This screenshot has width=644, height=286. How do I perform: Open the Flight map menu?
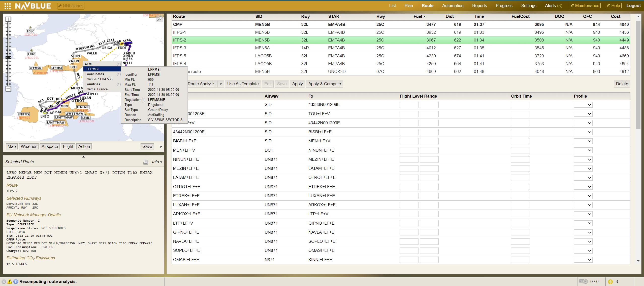[x=68, y=147]
